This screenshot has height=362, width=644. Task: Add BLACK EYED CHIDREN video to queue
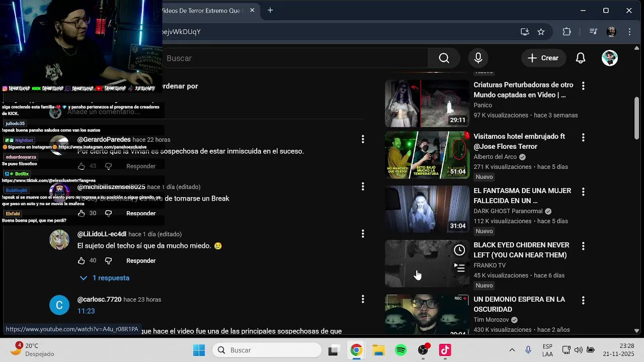459,267
